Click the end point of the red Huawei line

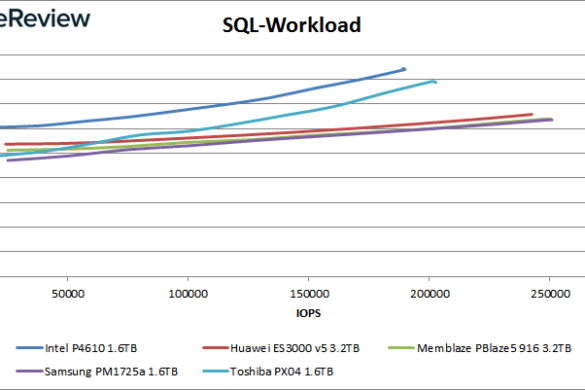pos(531,114)
